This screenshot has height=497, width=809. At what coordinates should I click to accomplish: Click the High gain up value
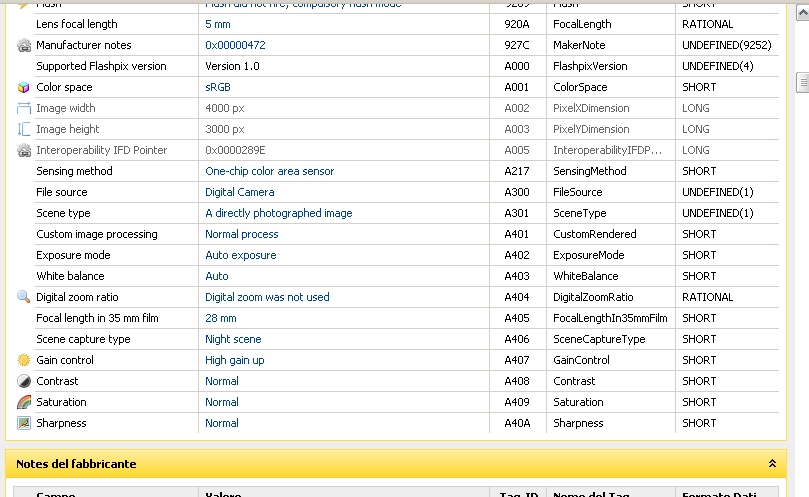pyautogui.click(x=234, y=360)
